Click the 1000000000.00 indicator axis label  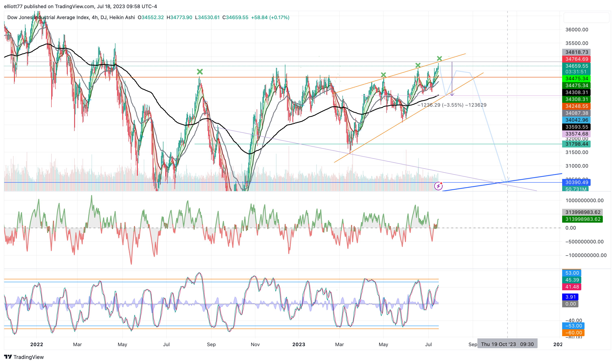[584, 200]
